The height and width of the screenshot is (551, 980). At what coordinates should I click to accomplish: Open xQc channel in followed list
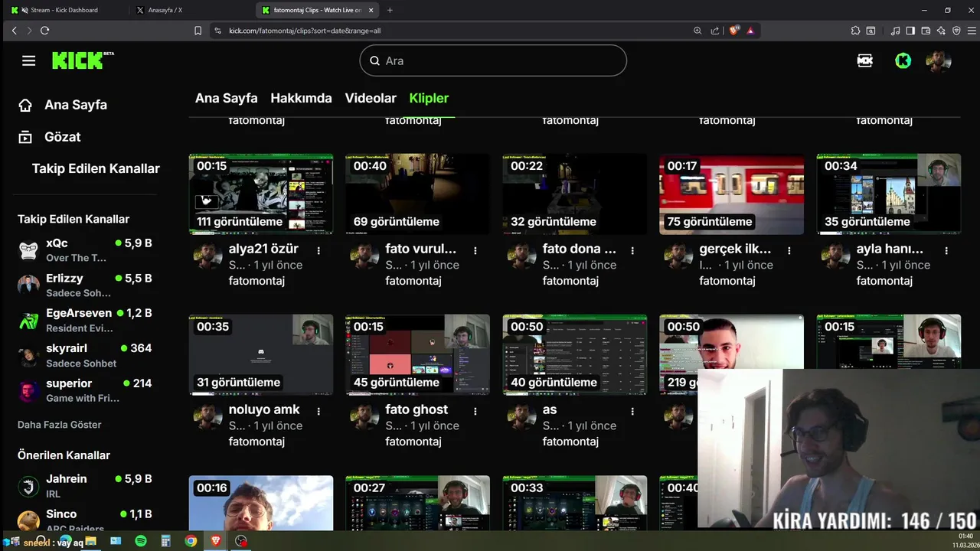84,249
